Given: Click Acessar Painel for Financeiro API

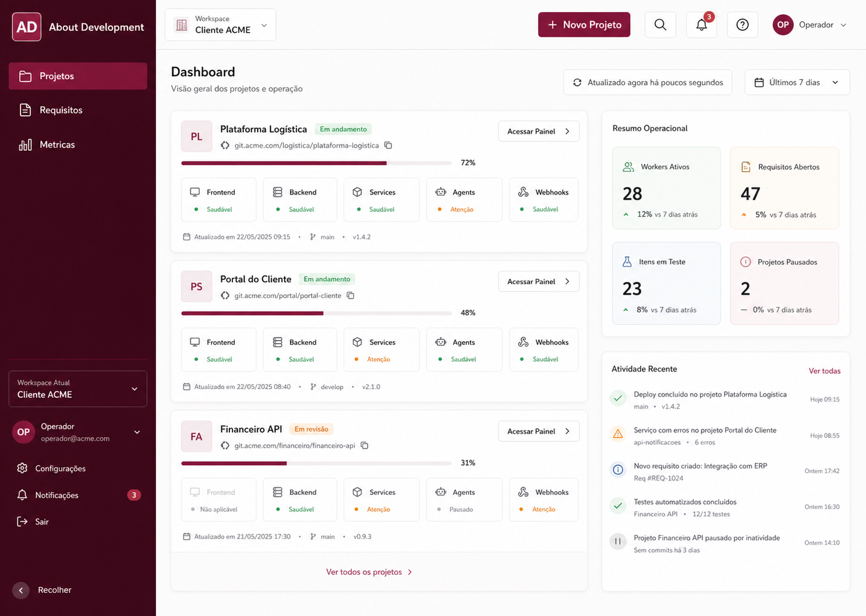Looking at the screenshot, I should pos(539,431).
